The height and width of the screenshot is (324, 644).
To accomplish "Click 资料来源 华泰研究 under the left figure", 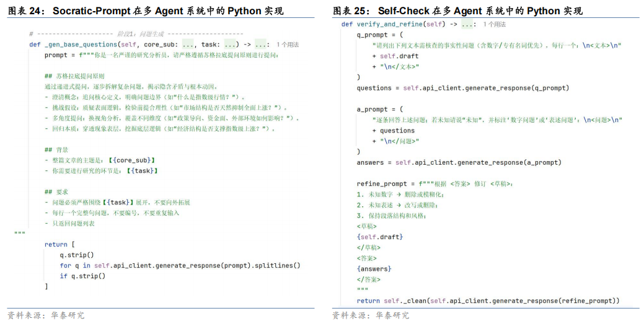I will (46, 315).
